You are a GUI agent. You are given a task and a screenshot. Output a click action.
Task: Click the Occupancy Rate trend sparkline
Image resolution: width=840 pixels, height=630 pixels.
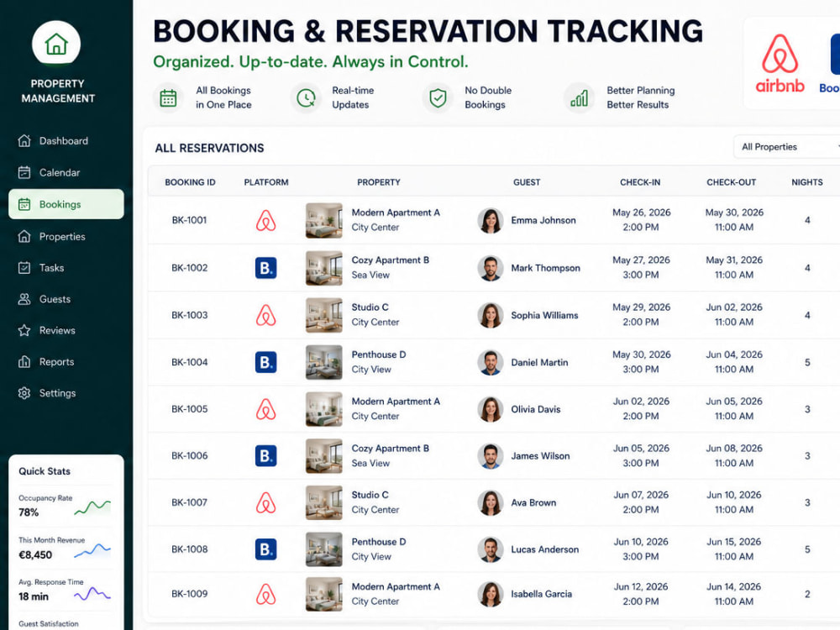tap(92, 507)
